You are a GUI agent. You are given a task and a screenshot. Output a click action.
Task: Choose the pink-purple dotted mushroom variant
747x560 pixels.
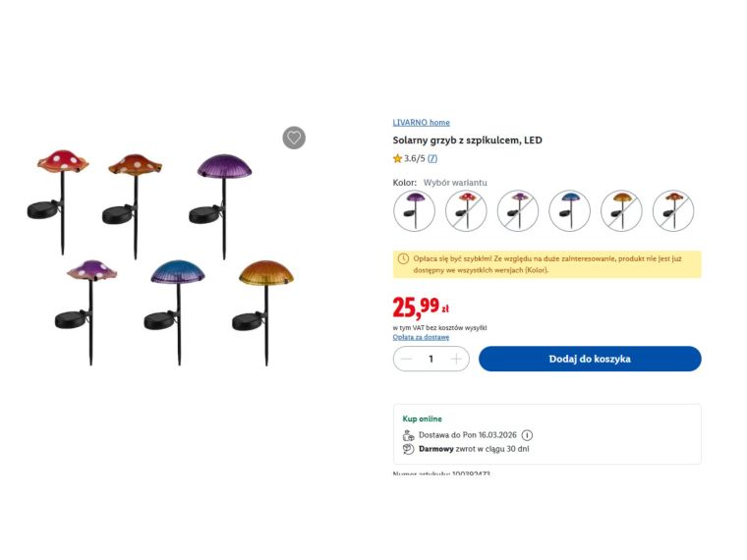pyautogui.click(x=517, y=210)
